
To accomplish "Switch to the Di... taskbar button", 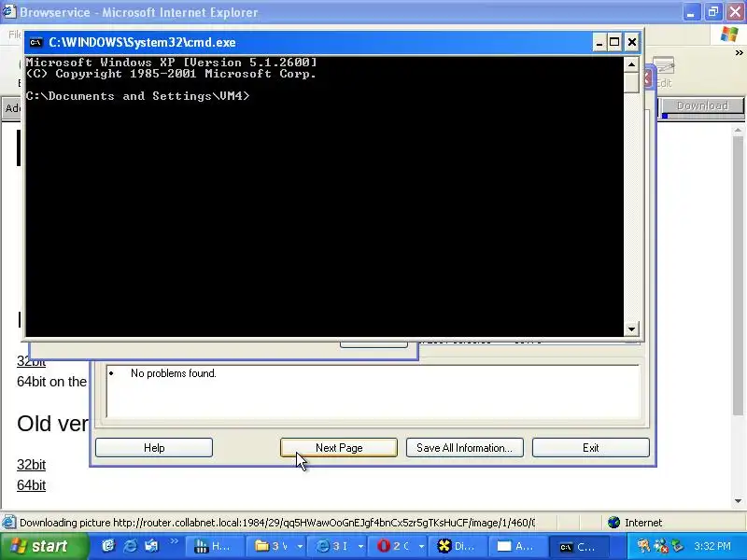I will point(456,546).
